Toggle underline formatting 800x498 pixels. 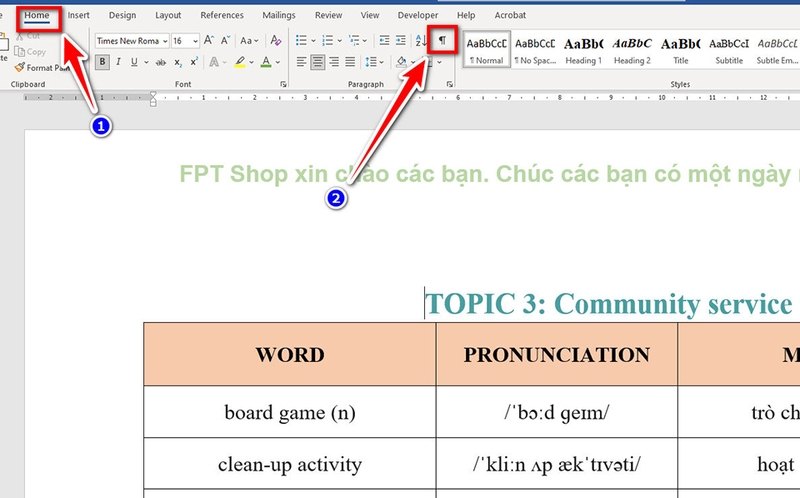[134, 62]
